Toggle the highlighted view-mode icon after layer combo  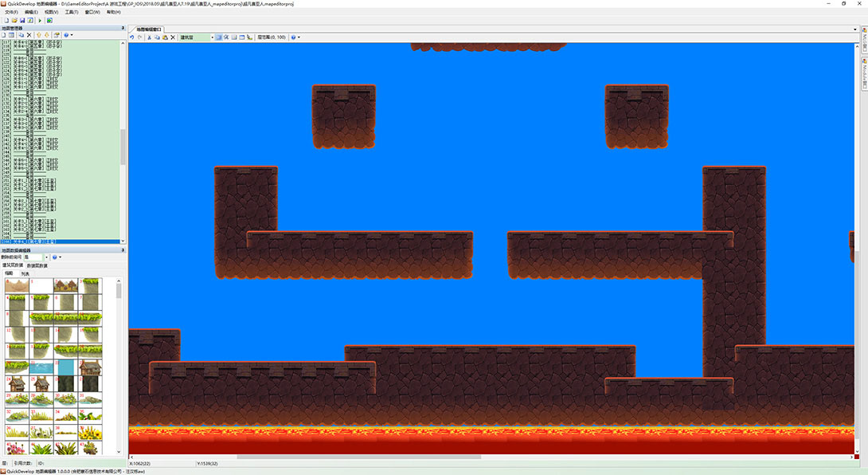tap(219, 37)
